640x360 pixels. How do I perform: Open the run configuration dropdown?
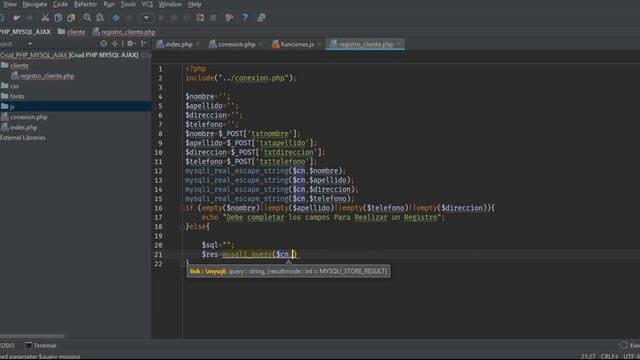[x=146, y=18]
